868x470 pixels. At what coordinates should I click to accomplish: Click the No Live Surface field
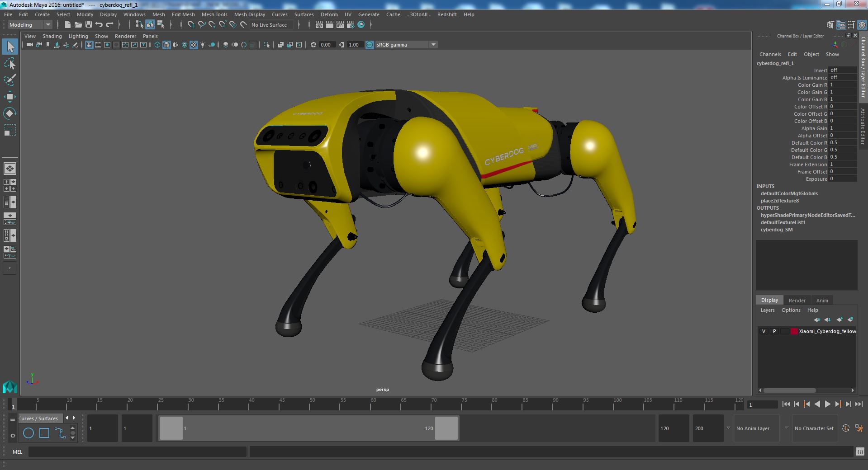coord(271,25)
